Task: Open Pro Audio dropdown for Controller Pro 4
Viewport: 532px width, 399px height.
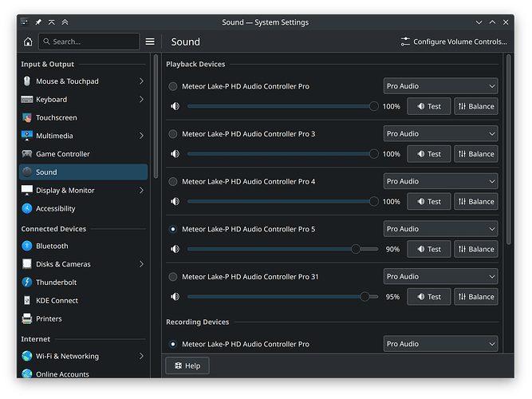Action: pos(440,181)
